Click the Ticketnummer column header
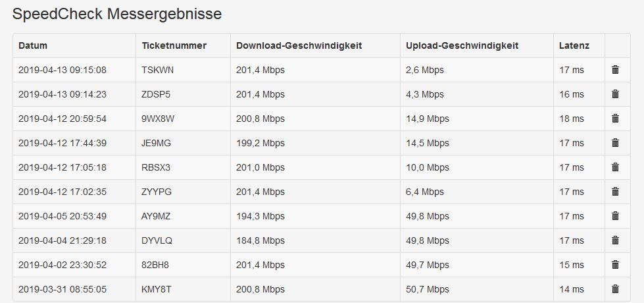Screen dimensions: 644x303 tap(174, 45)
